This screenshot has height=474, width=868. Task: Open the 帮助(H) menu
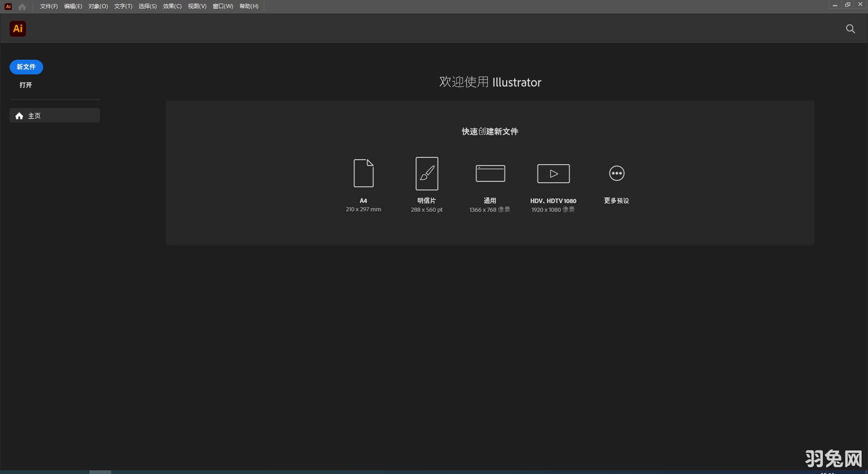click(x=249, y=6)
